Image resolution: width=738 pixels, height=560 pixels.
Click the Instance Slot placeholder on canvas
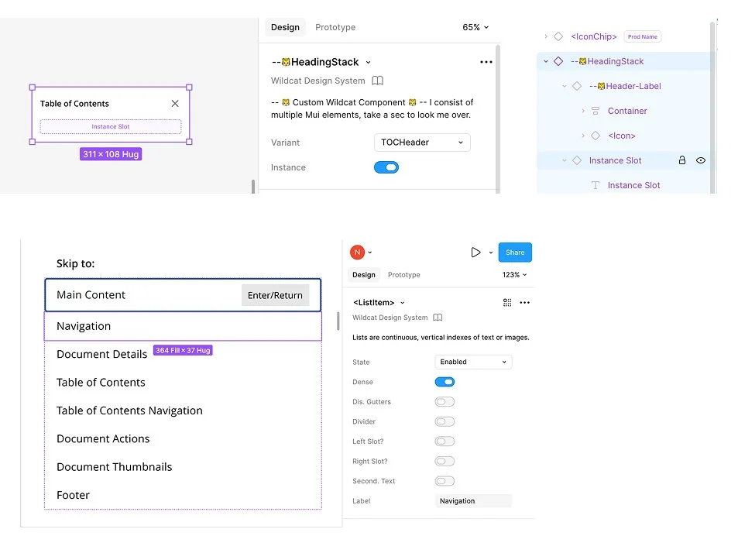click(111, 126)
